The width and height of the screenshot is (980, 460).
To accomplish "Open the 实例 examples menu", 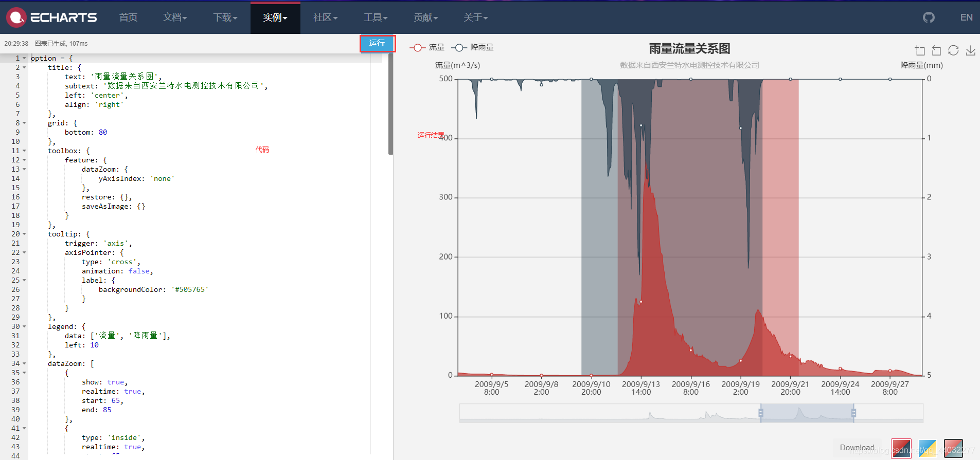I will click(x=275, y=17).
